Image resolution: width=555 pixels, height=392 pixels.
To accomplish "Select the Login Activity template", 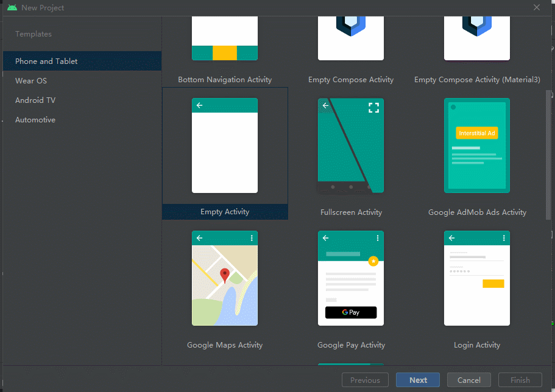I will coord(477,278).
